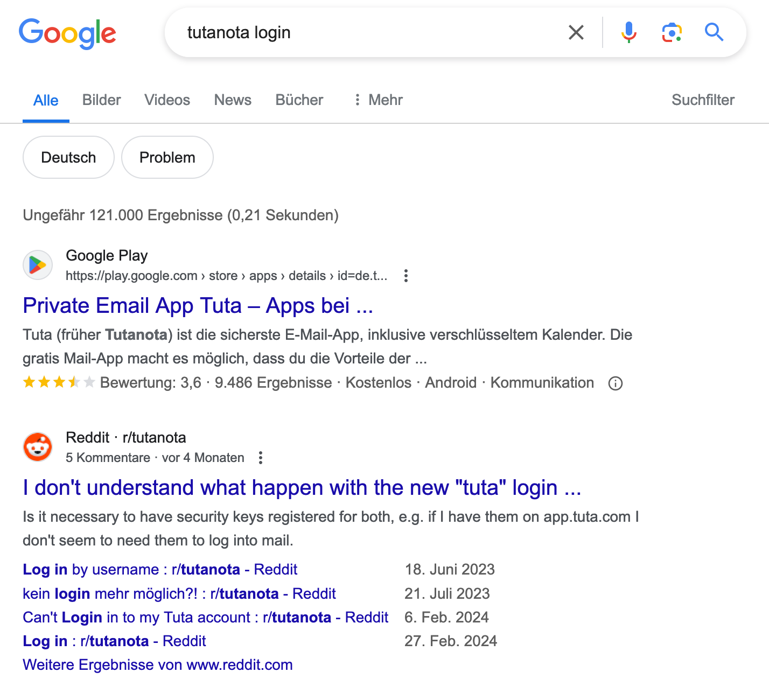Open "Can't Login in to my Tuta account" link
The width and height of the screenshot is (769, 700).
(205, 617)
